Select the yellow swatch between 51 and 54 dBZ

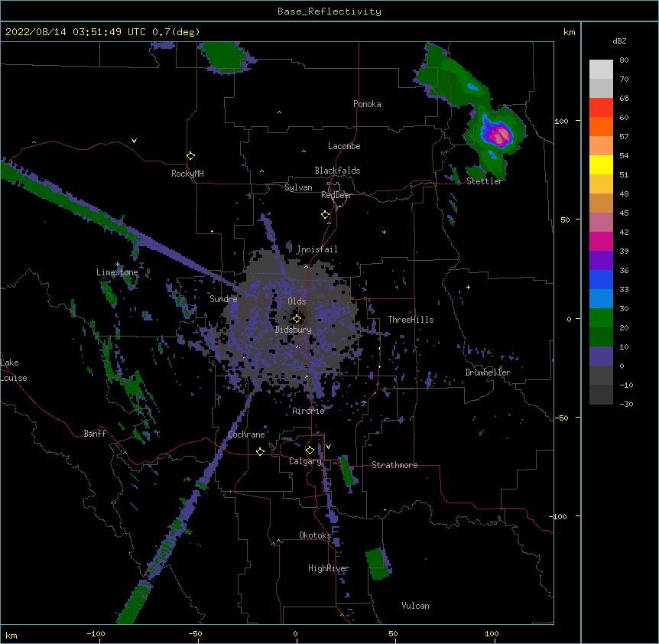click(x=601, y=164)
